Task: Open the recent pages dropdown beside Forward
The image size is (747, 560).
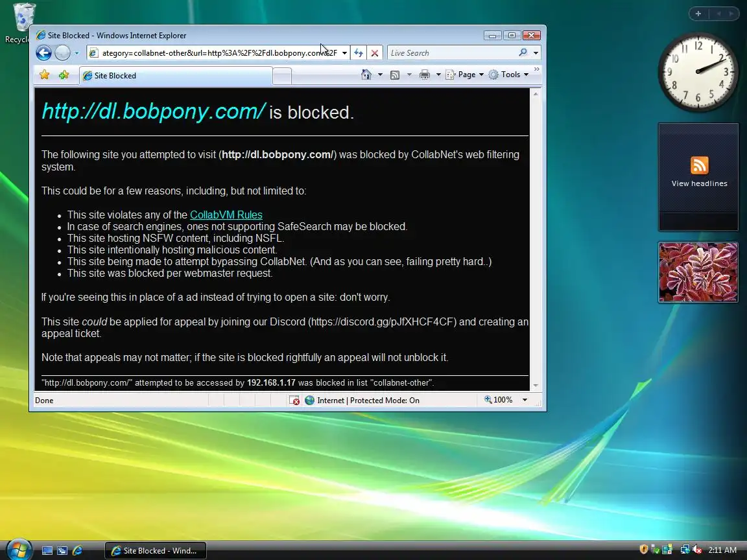Action: [77, 53]
